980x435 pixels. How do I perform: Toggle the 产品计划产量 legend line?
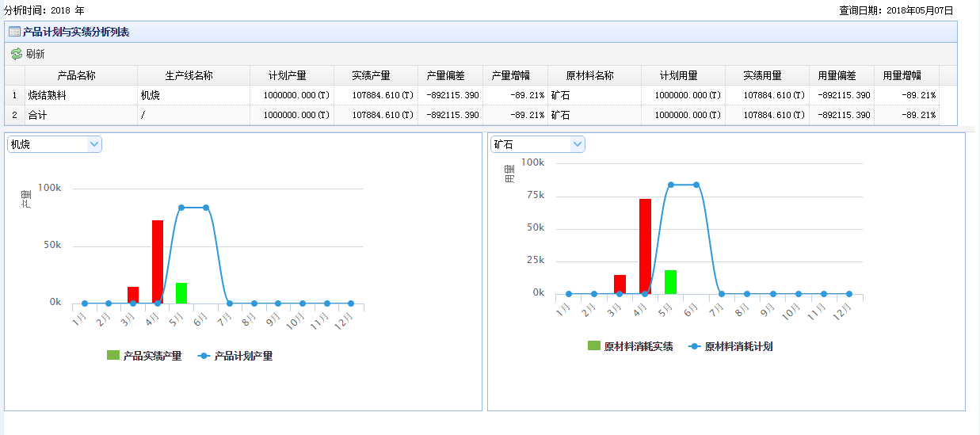(x=235, y=357)
